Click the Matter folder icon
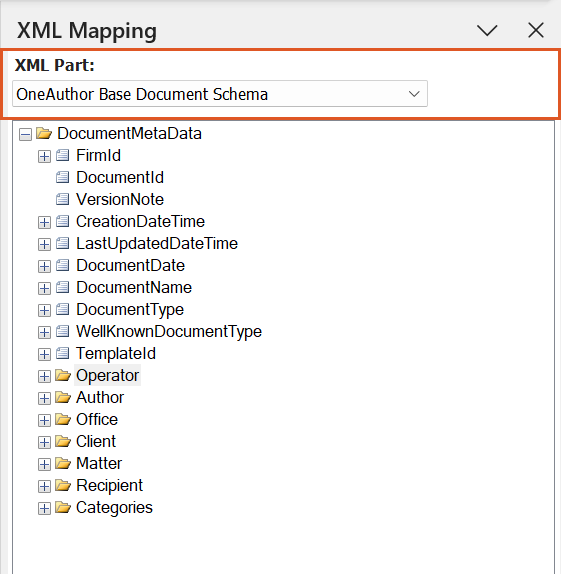Viewport: 561px width, 574px height. click(x=63, y=463)
